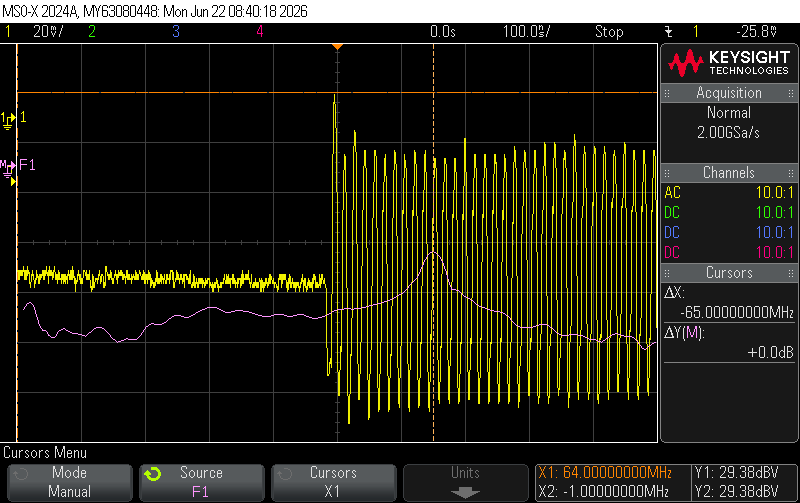Click the Units down arrow icon
This screenshot has height=503, width=800.
point(465,492)
